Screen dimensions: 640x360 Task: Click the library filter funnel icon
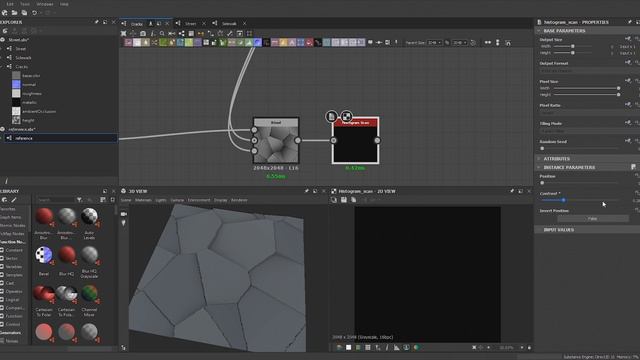(x=79, y=200)
